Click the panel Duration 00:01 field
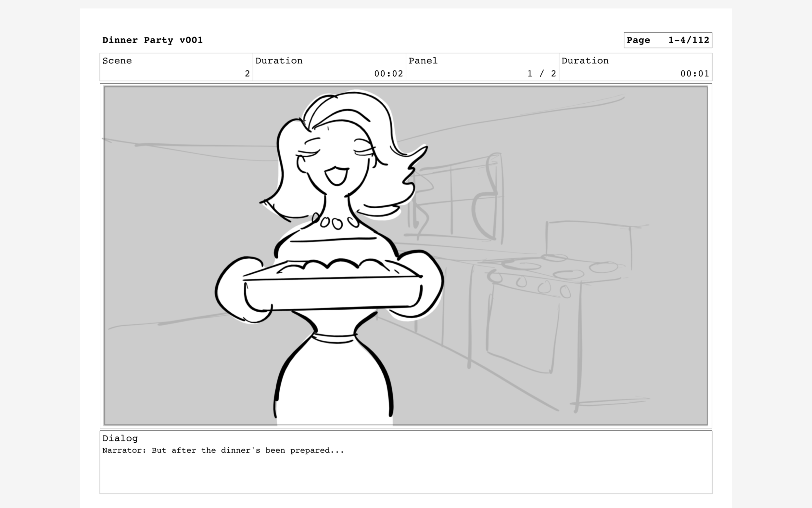Screen dimensions: 812x508 pyautogui.click(x=694, y=73)
